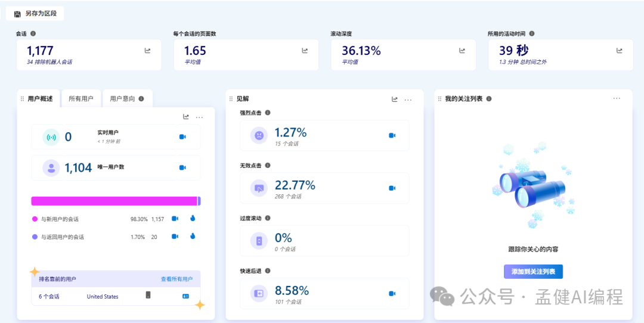The width and height of the screenshot is (644, 323).
Task: Open more options menu in 用户概述 panel
Action: [199, 117]
